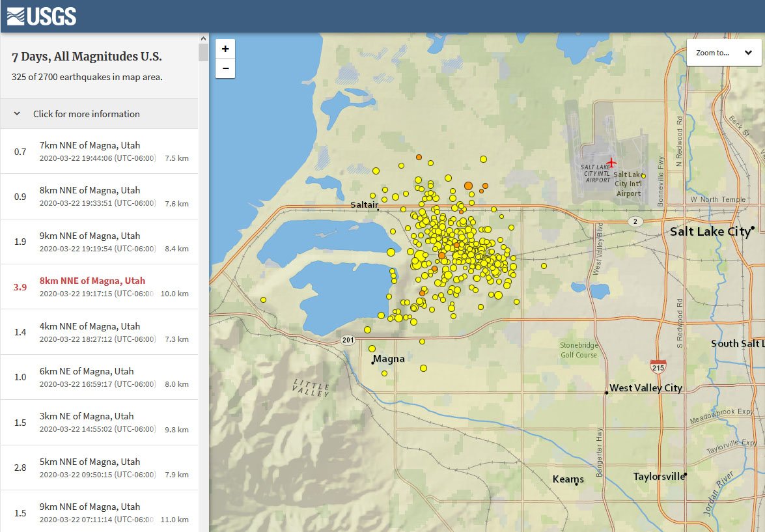
Task: Click the red airplane airport marker
Action: point(611,162)
